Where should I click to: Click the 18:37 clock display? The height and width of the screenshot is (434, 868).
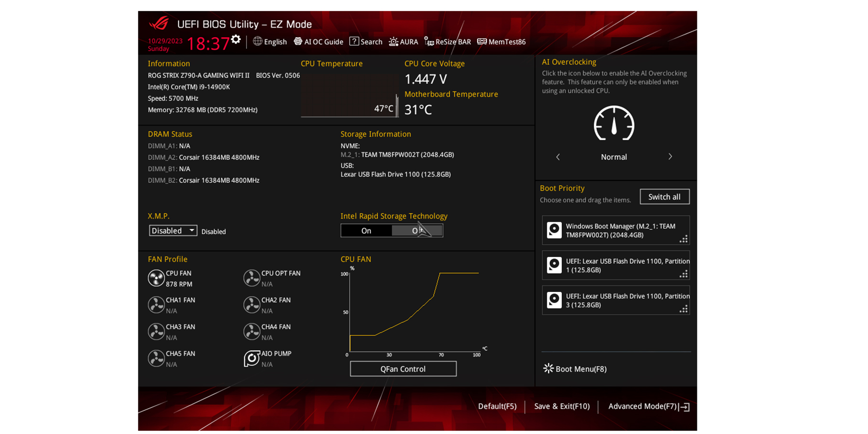pos(207,43)
